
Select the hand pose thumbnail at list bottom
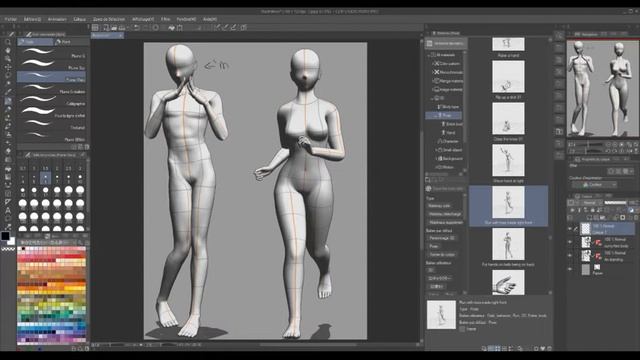point(508,282)
